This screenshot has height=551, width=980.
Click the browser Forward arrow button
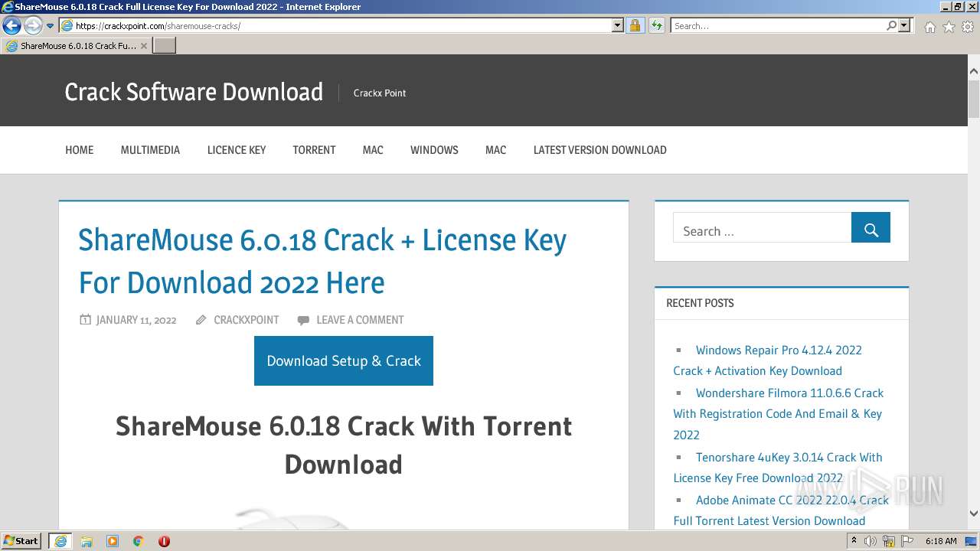(x=33, y=26)
